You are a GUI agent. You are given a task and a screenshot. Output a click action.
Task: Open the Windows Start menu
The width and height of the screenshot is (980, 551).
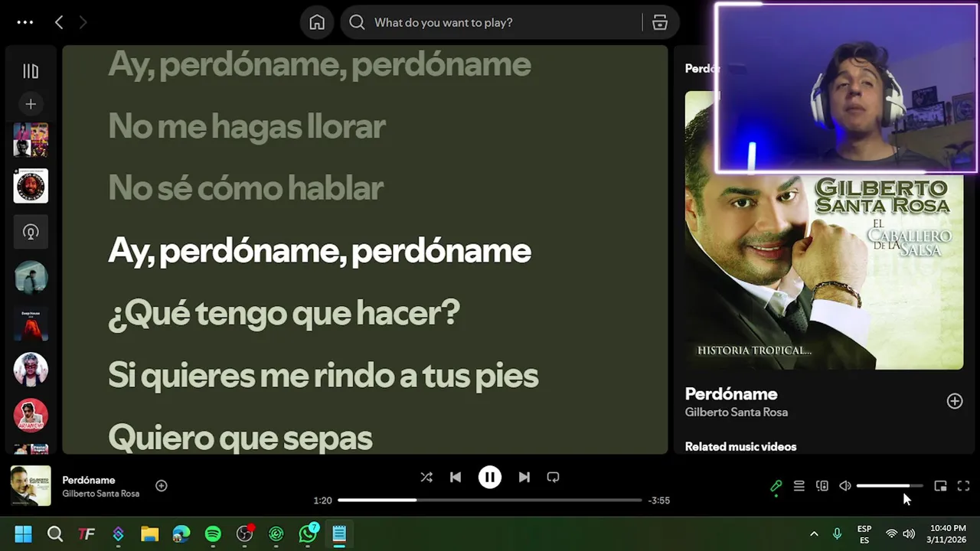click(x=24, y=534)
